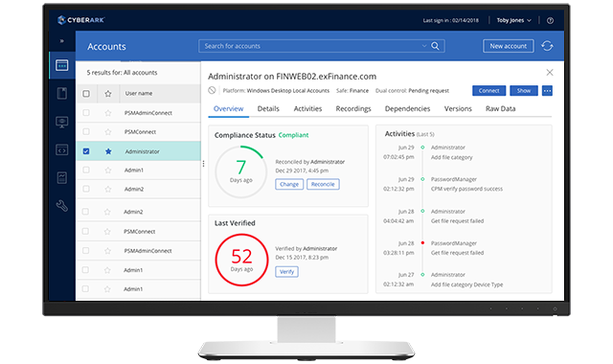Expand the search options chevron
The width and height of the screenshot is (613, 364).
424,46
